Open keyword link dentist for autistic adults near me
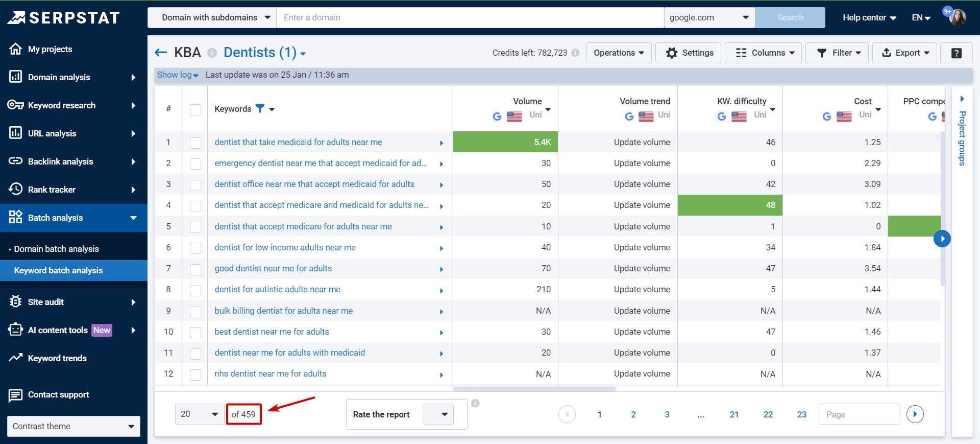The image size is (980, 444). 277,289
